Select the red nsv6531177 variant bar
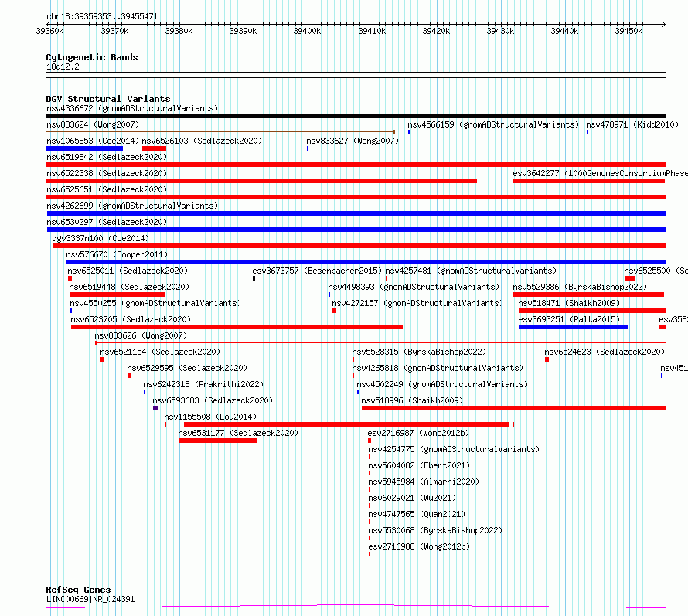Viewport: 688px width, 616px height. click(x=218, y=441)
